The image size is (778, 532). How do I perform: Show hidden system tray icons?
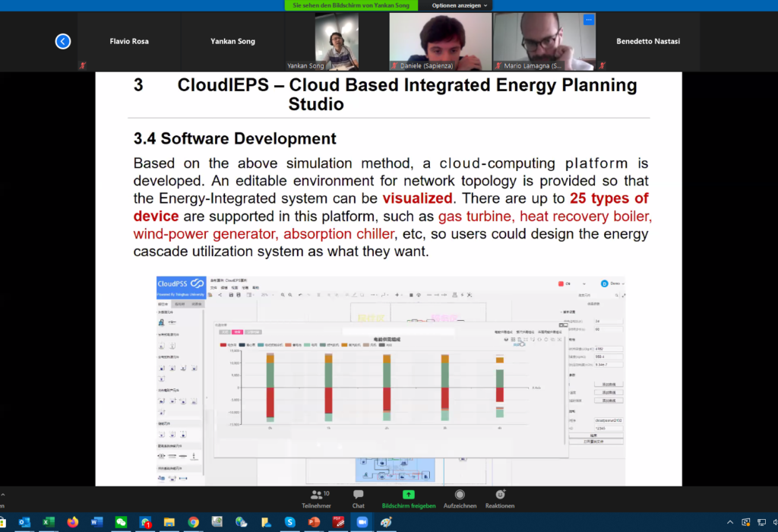(x=730, y=522)
